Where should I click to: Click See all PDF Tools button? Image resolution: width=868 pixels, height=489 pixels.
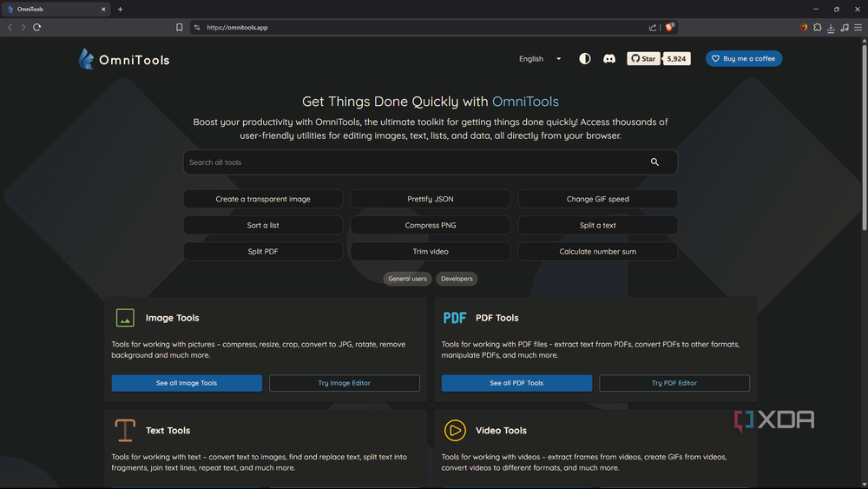click(x=516, y=383)
